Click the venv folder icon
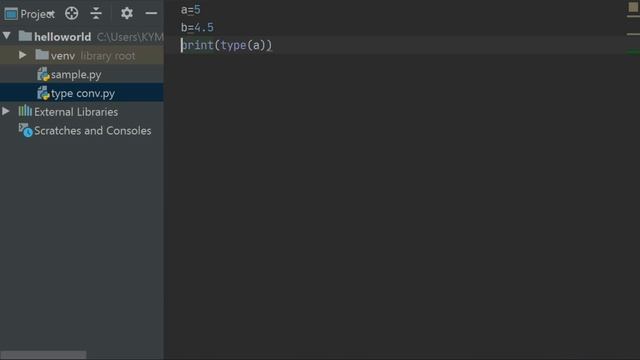 pos(42,54)
